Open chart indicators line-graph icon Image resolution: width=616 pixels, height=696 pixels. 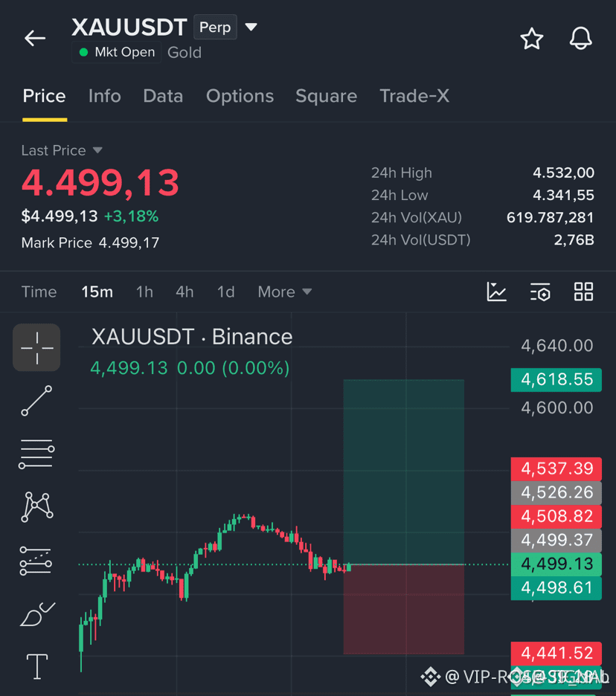tap(496, 292)
